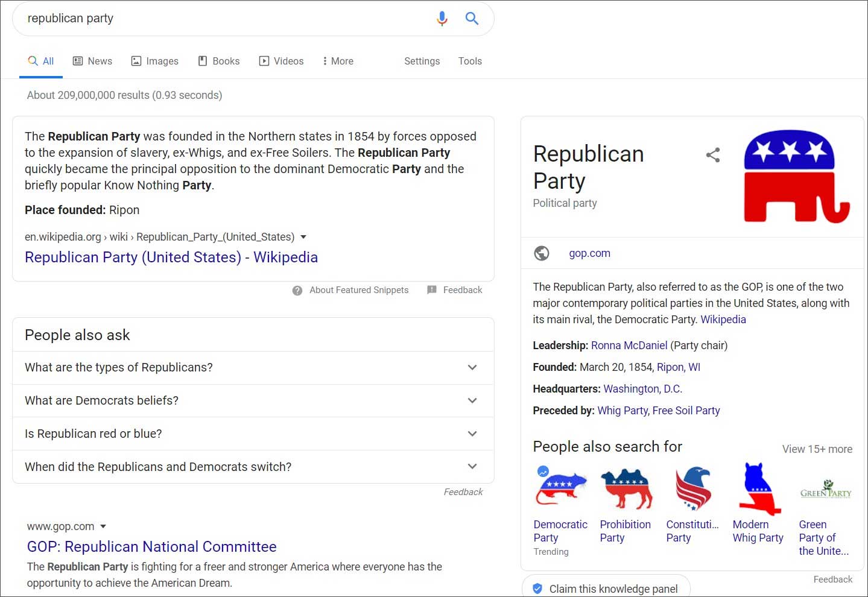Click View 15+ more link
This screenshot has width=868, height=597.
[817, 449]
